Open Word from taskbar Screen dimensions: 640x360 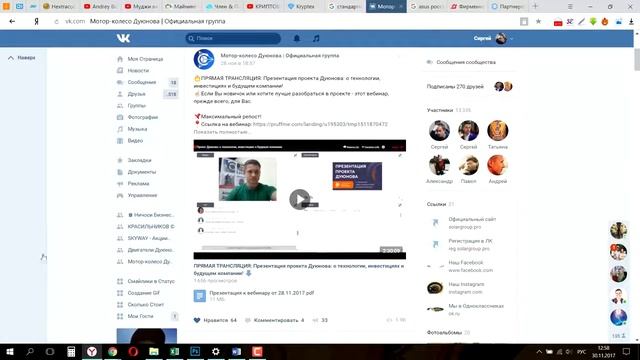[x=236, y=351]
